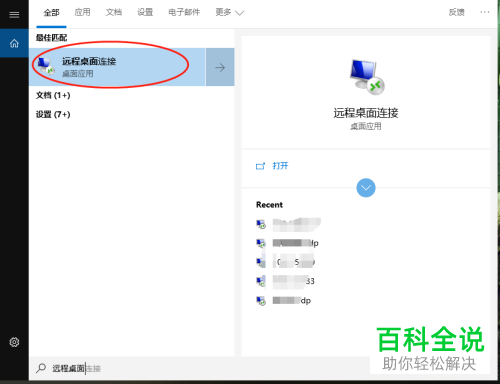This screenshot has width=500, height=384.
Task: Expand the 更多 dropdown
Action: pos(229,13)
